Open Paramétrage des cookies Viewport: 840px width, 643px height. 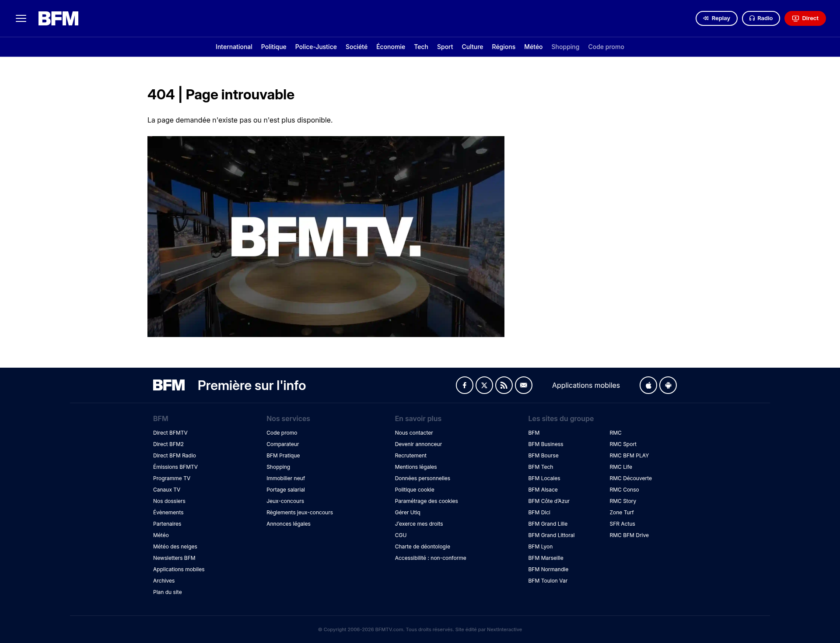pyautogui.click(x=427, y=501)
